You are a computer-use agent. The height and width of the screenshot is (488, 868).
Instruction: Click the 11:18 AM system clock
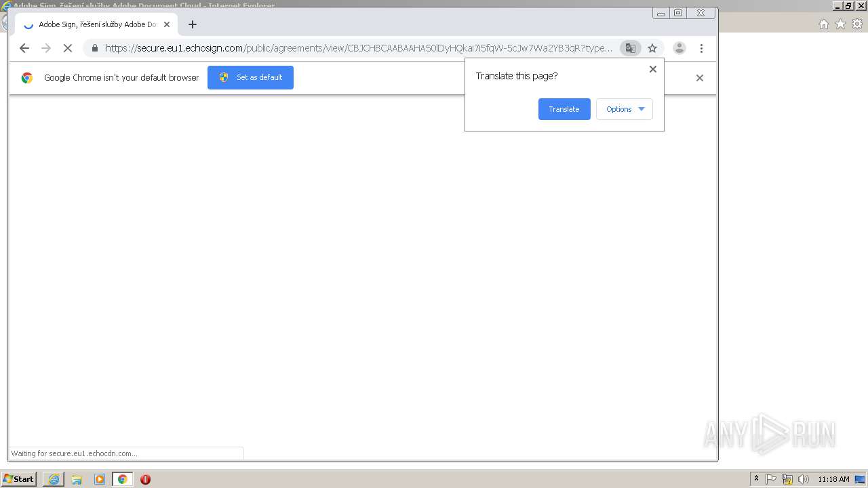pyautogui.click(x=833, y=479)
